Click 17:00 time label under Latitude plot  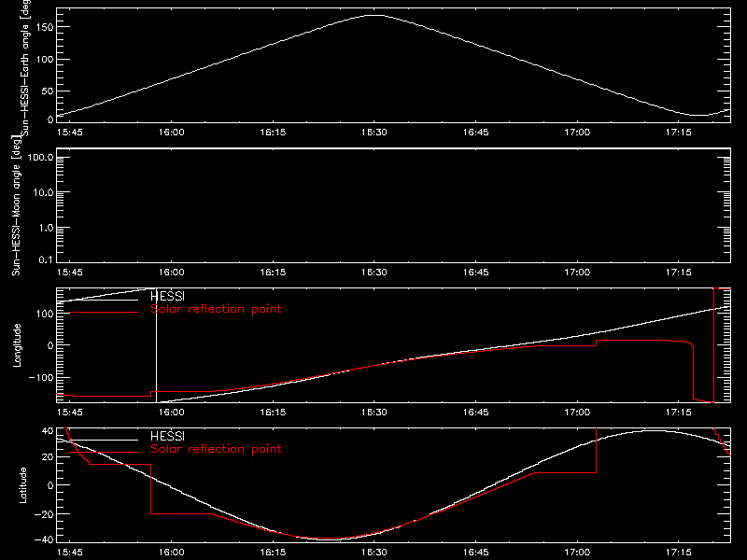click(577, 553)
